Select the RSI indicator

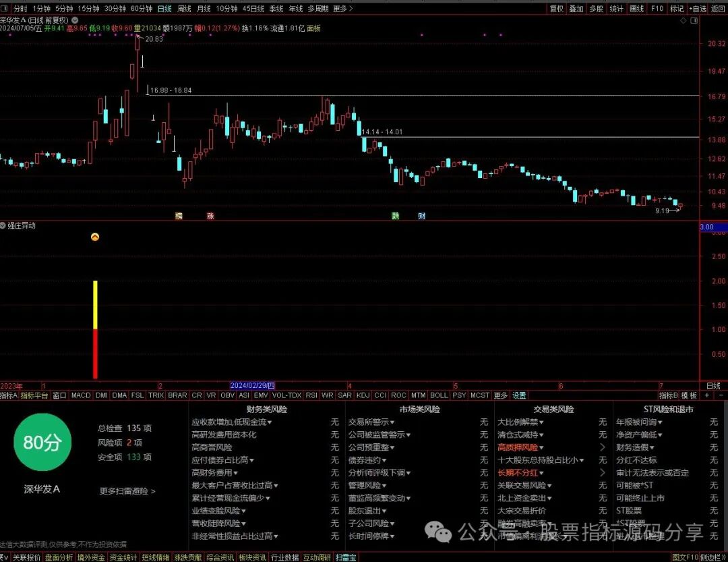[311, 395]
